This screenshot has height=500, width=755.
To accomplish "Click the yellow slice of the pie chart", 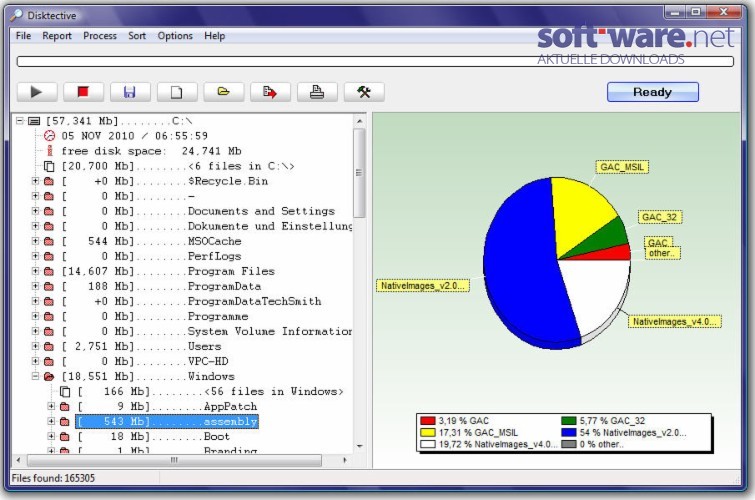I will (578, 212).
